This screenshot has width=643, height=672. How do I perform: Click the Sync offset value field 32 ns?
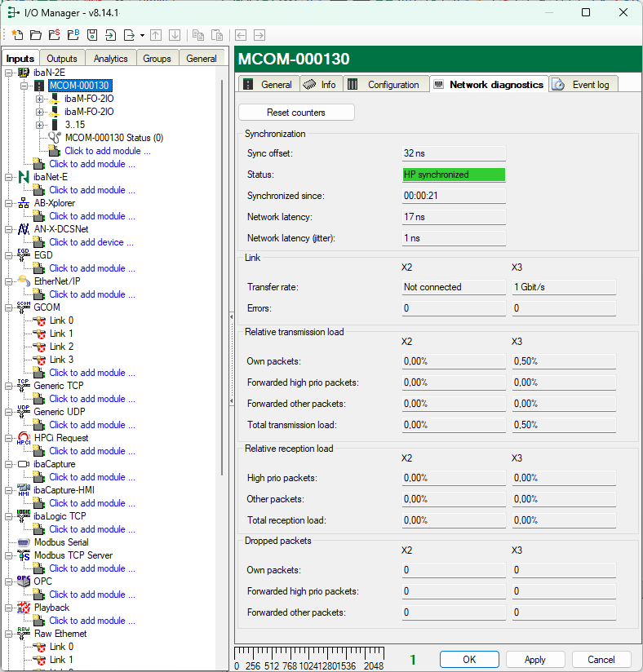pos(454,153)
